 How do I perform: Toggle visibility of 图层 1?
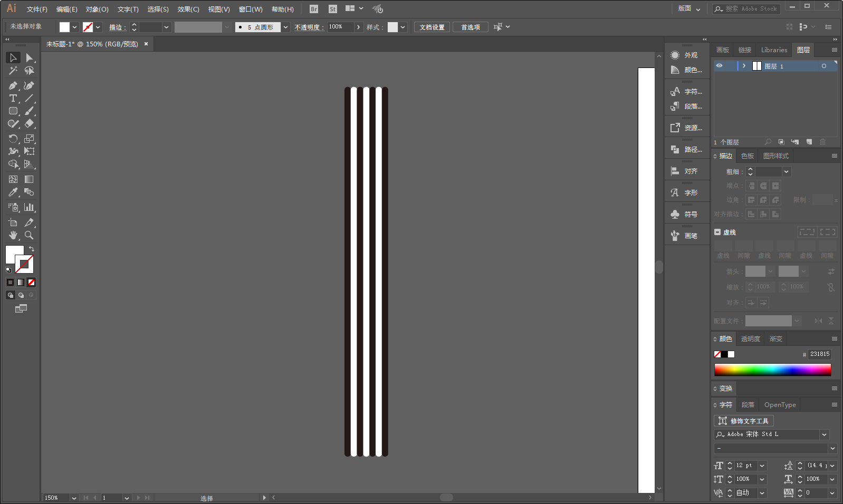pos(719,66)
